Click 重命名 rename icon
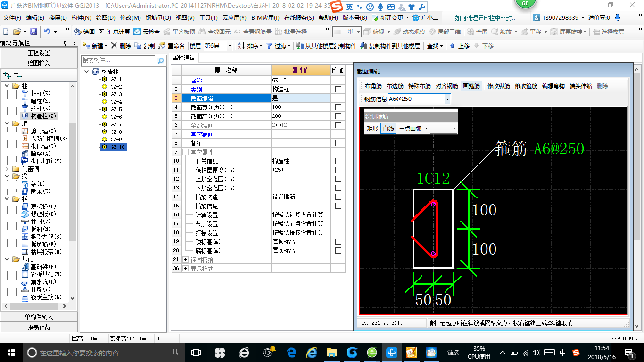 [172, 46]
